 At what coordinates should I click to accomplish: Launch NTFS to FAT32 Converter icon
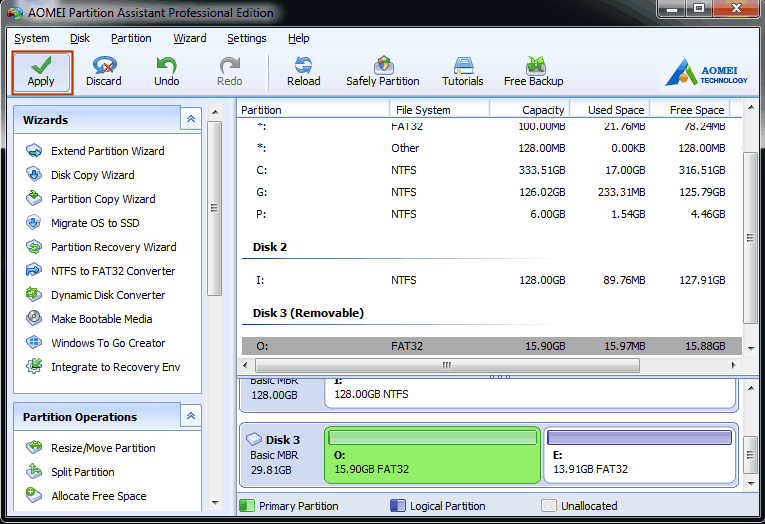pos(34,271)
